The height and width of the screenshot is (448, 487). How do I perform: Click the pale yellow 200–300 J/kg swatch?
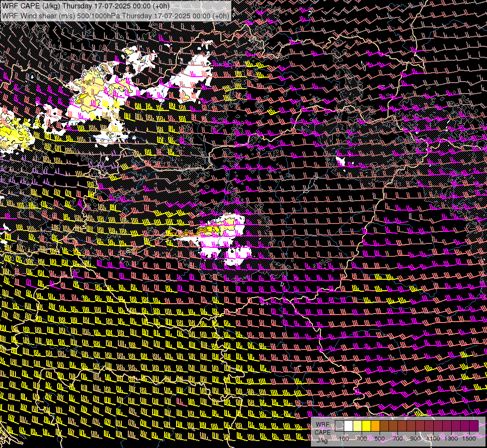(x=358, y=426)
